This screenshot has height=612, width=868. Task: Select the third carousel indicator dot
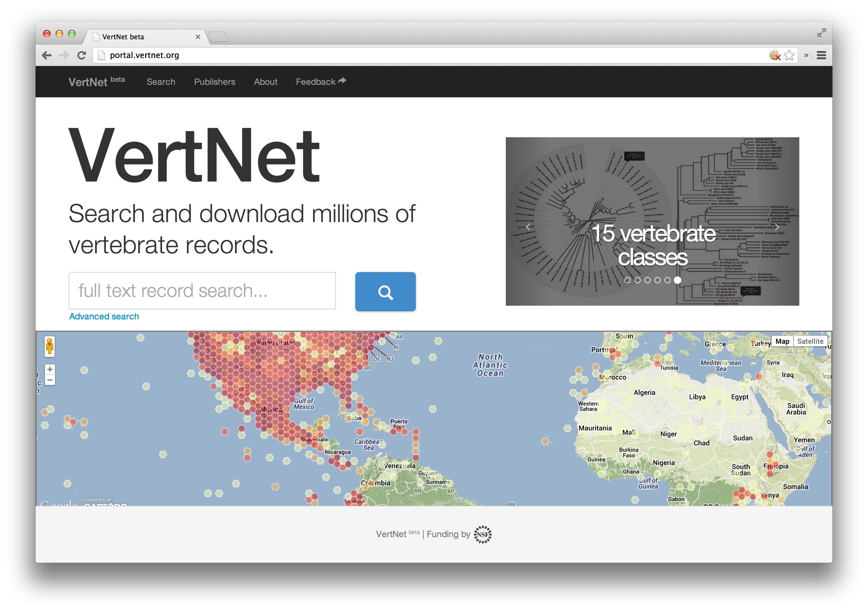[648, 280]
